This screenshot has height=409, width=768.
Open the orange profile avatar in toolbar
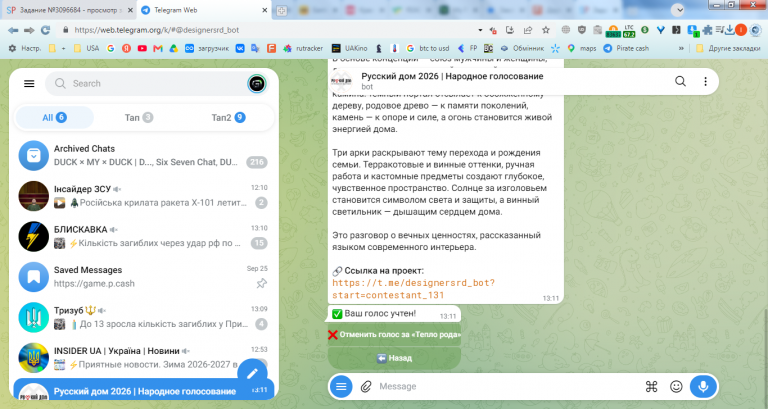[741, 30]
